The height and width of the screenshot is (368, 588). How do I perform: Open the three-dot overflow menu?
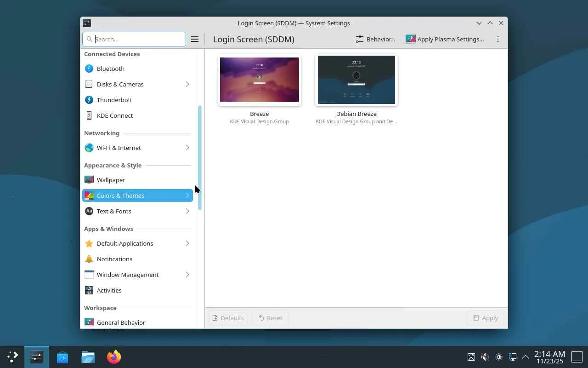point(498,39)
